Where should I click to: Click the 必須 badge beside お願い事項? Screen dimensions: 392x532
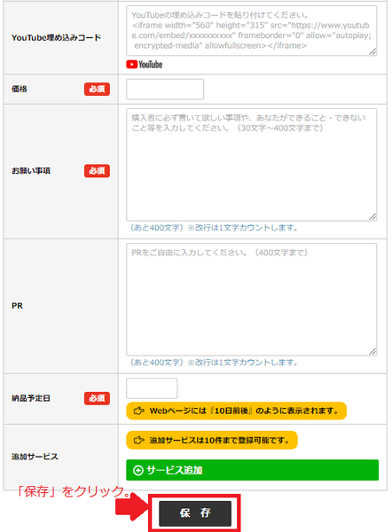(x=97, y=171)
